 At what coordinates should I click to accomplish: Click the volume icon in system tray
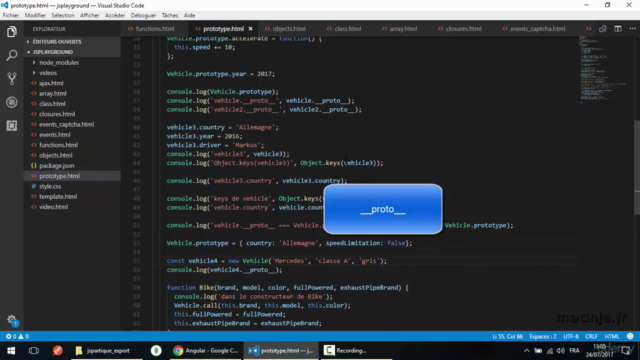pyautogui.click(x=560, y=351)
